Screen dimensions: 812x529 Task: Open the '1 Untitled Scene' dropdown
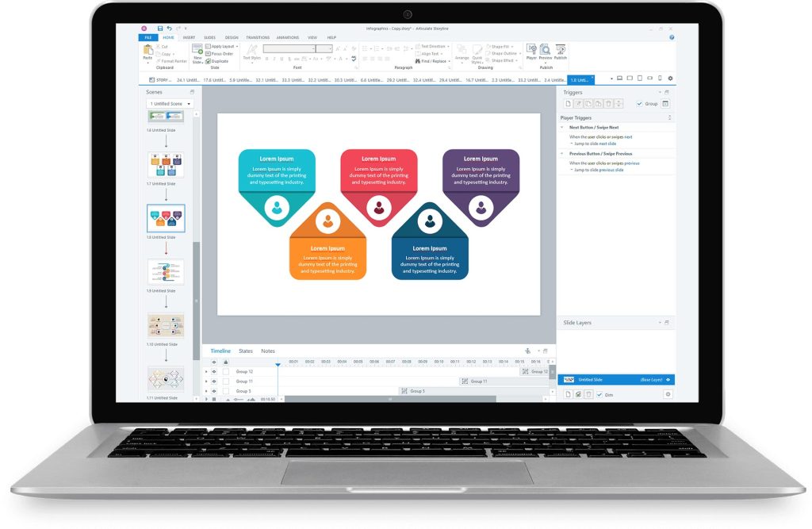170,104
